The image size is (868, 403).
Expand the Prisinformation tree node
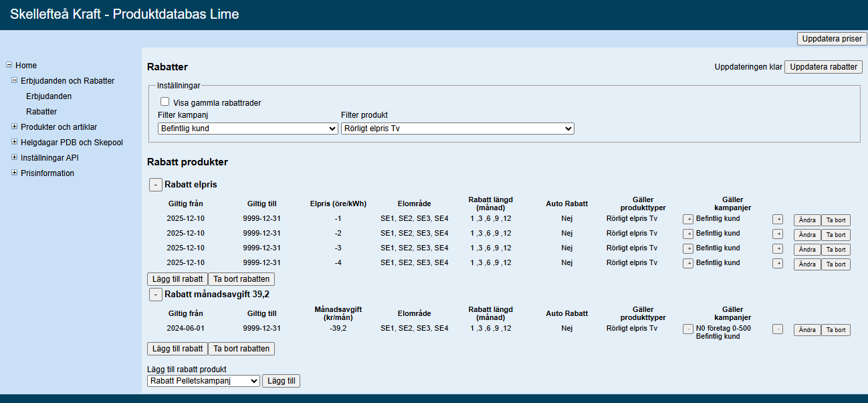click(14, 173)
